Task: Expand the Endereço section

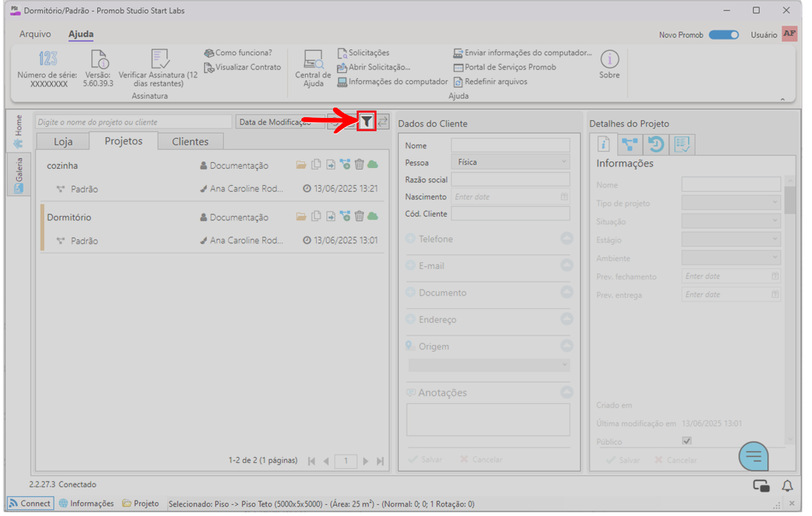Action: 567,319
